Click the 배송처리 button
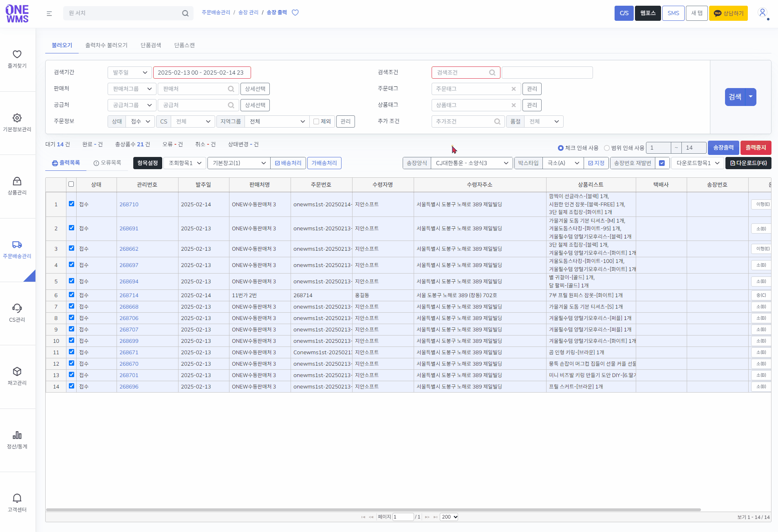Image resolution: width=778 pixels, height=532 pixels. click(288, 163)
